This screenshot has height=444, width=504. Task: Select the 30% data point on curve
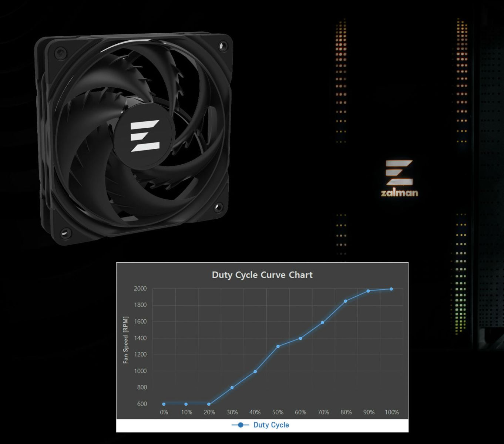pyautogui.click(x=232, y=388)
